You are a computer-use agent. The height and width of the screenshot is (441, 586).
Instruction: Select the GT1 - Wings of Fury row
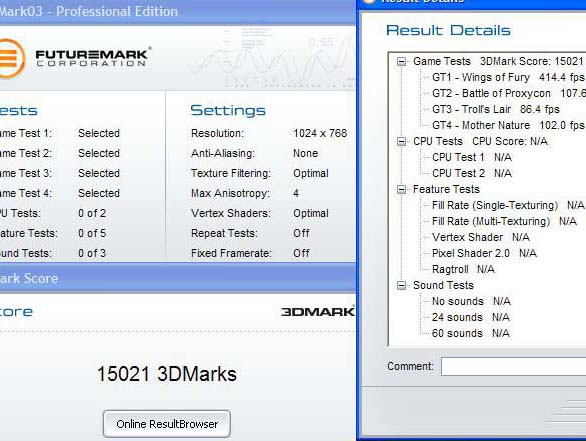coord(508,77)
